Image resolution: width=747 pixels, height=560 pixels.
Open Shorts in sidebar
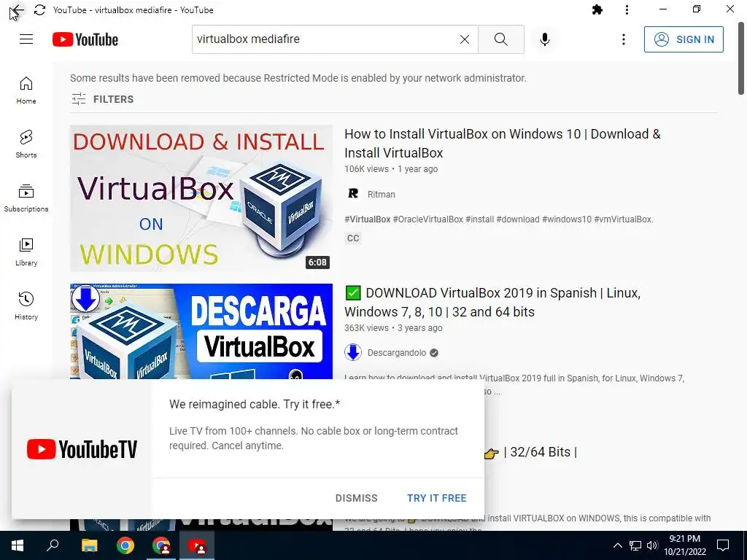(26, 144)
